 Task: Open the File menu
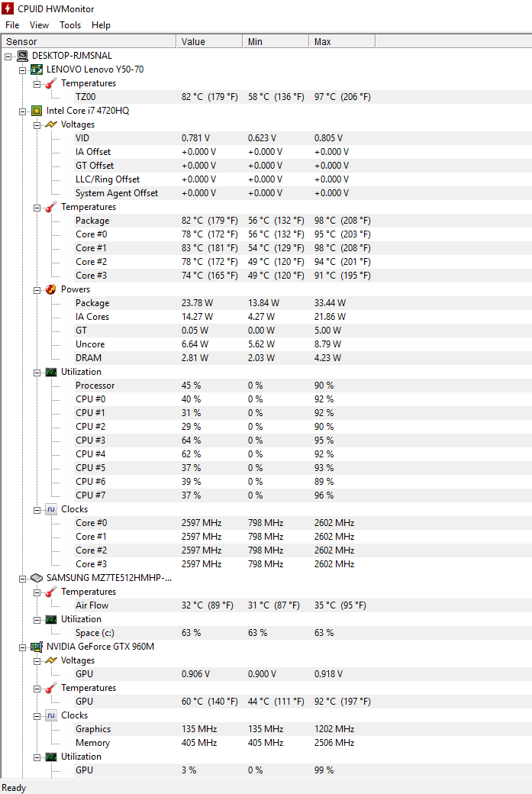12,24
